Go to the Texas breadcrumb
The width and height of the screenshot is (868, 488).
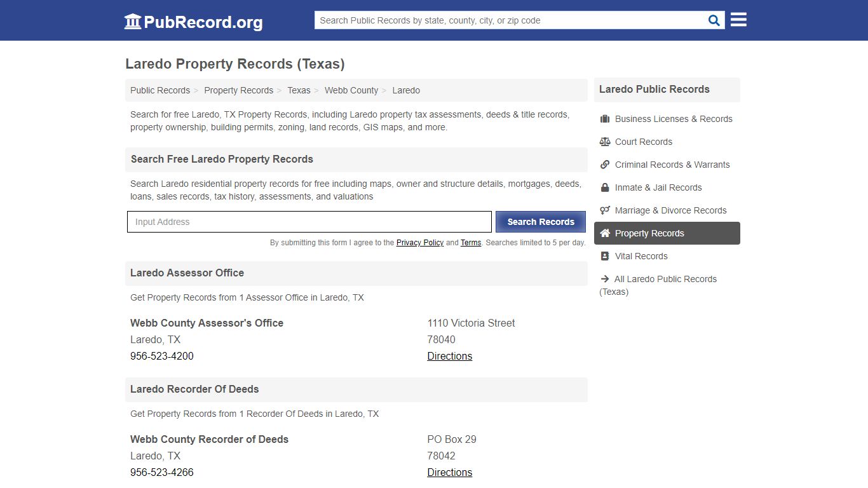299,90
